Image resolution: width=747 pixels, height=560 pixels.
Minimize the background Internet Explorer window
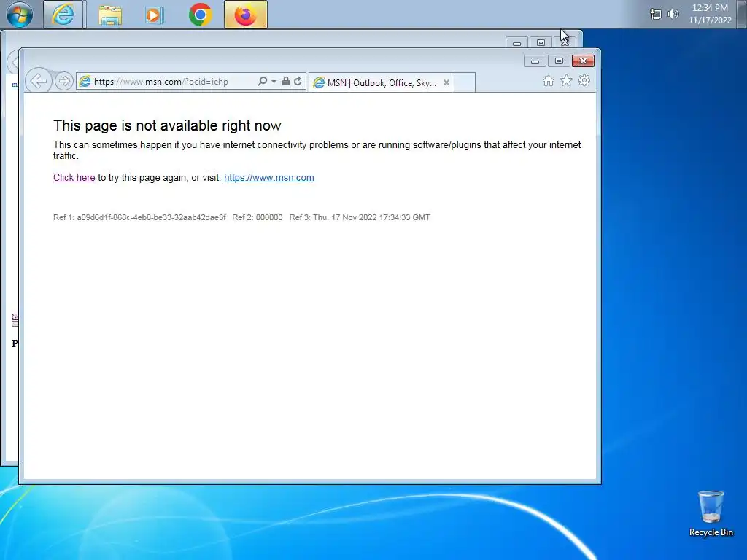(516, 43)
